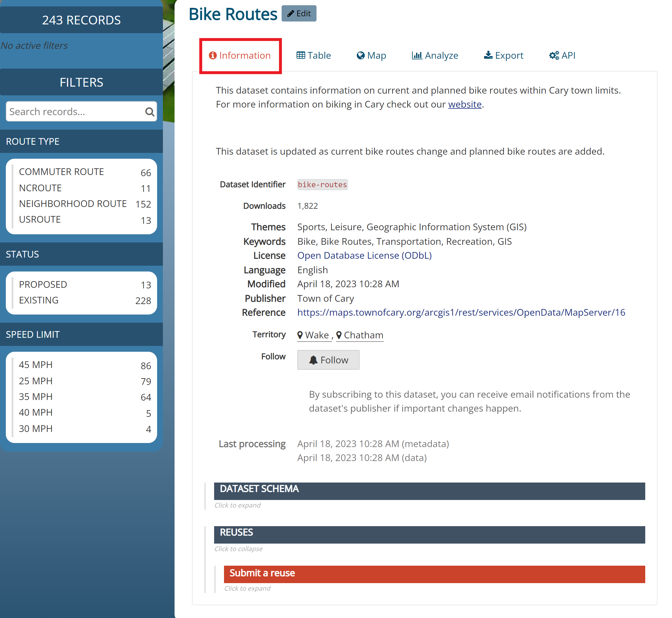Click the search magnifier icon
Image resolution: width=672 pixels, height=618 pixels.
coord(150,112)
